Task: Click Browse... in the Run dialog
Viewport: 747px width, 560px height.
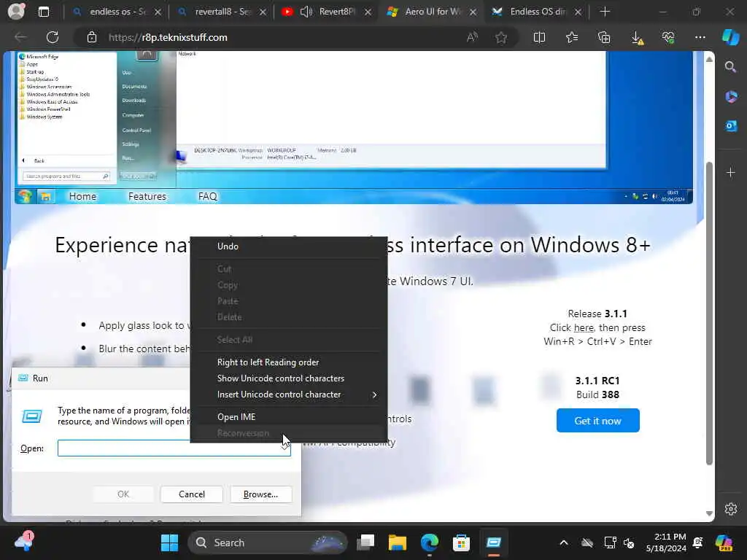Action: pos(260,494)
